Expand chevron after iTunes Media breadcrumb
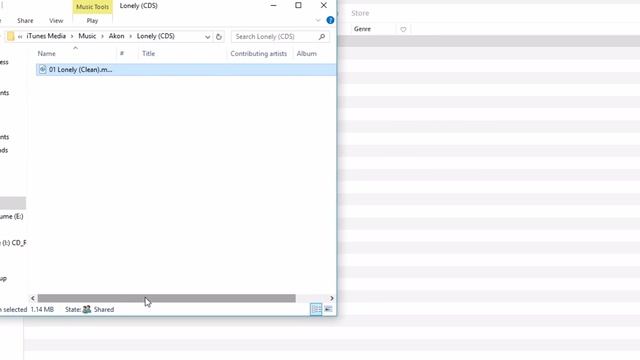Viewport: 640px width, 360px height. (72, 36)
